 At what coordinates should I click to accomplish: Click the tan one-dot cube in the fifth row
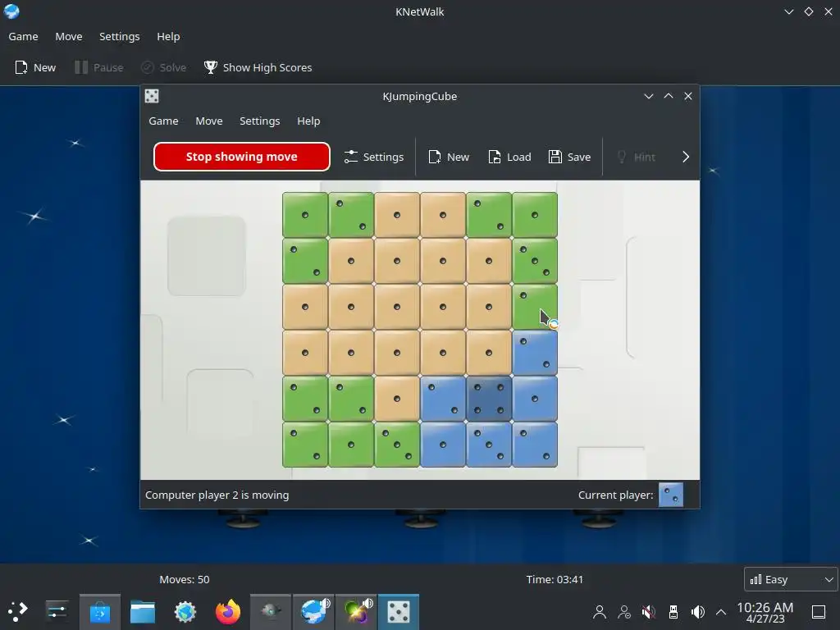pyautogui.click(x=397, y=399)
